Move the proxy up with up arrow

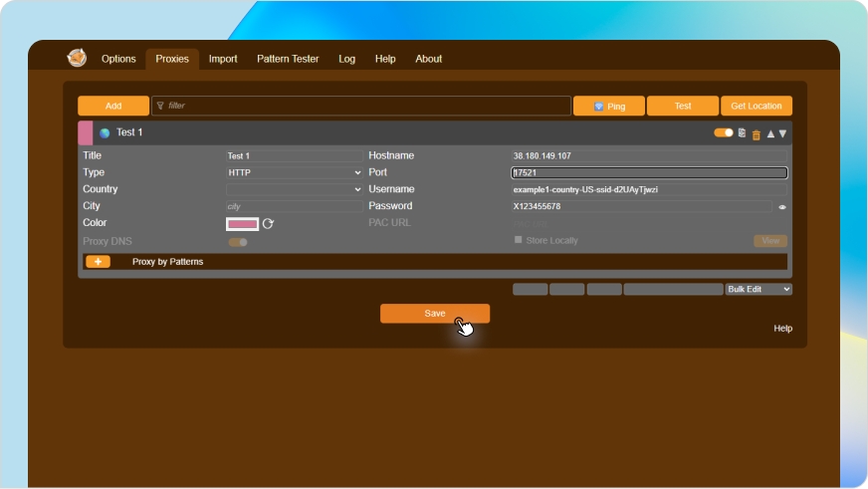[x=769, y=133]
